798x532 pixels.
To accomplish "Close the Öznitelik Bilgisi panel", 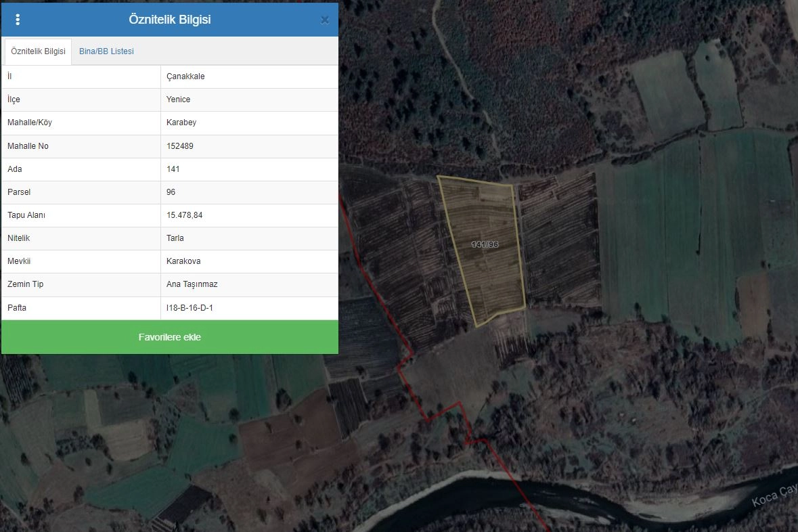I will click(x=325, y=20).
